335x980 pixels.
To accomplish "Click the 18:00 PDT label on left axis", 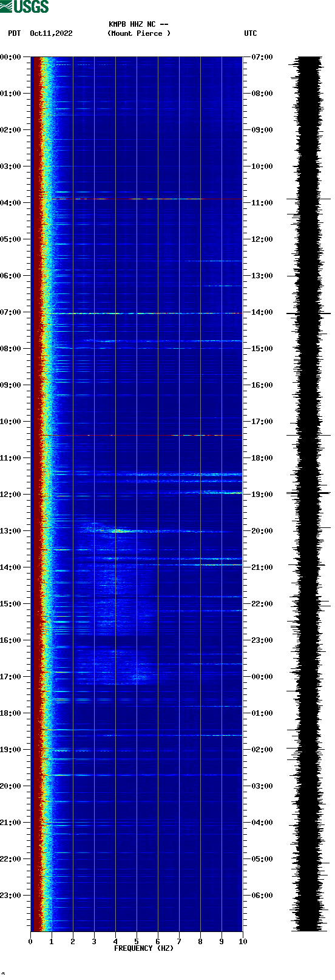I will coord(10,713).
